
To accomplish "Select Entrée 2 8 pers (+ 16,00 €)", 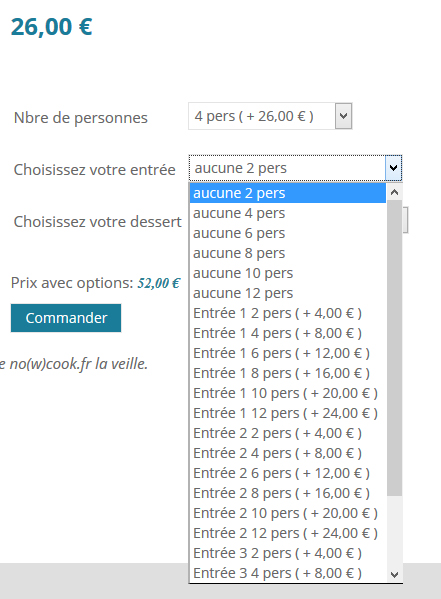I will click(x=288, y=493).
